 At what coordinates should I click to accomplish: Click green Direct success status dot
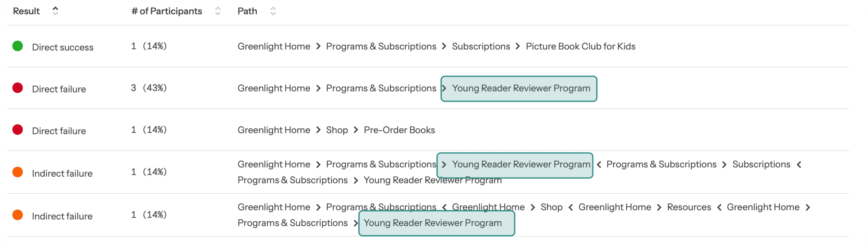click(x=18, y=46)
